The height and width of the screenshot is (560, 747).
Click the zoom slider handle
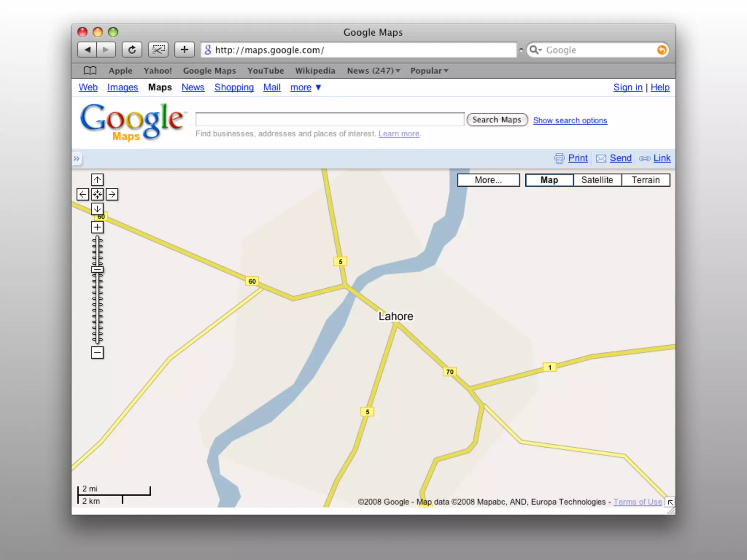pos(97,270)
